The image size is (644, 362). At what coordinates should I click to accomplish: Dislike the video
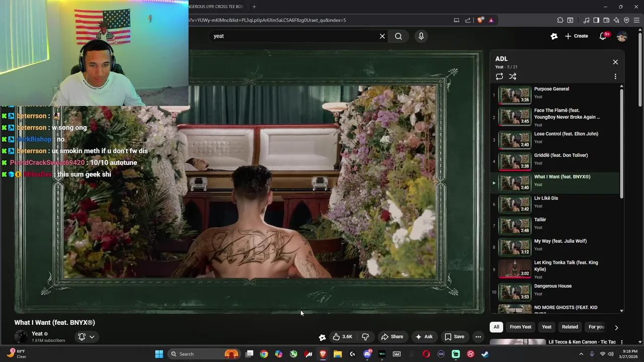pyautogui.click(x=366, y=337)
